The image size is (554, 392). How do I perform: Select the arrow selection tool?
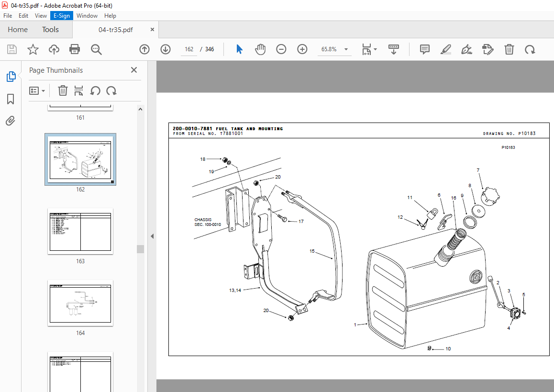[x=239, y=49]
